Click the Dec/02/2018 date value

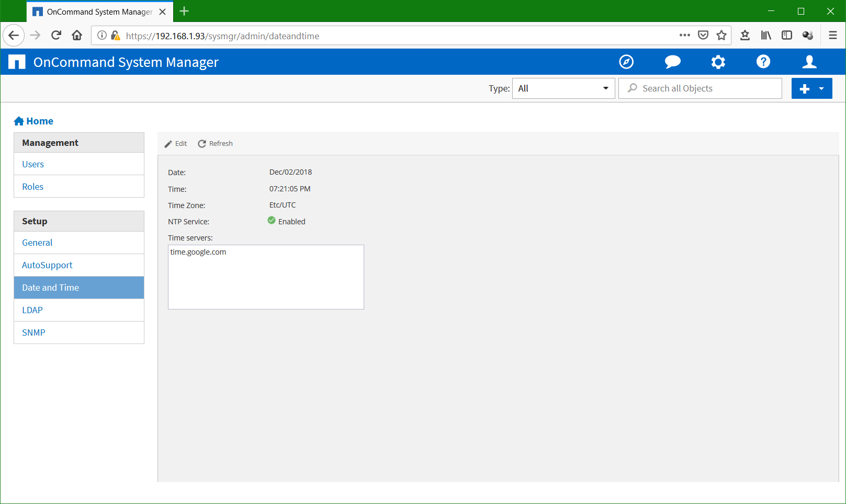(290, 172)
